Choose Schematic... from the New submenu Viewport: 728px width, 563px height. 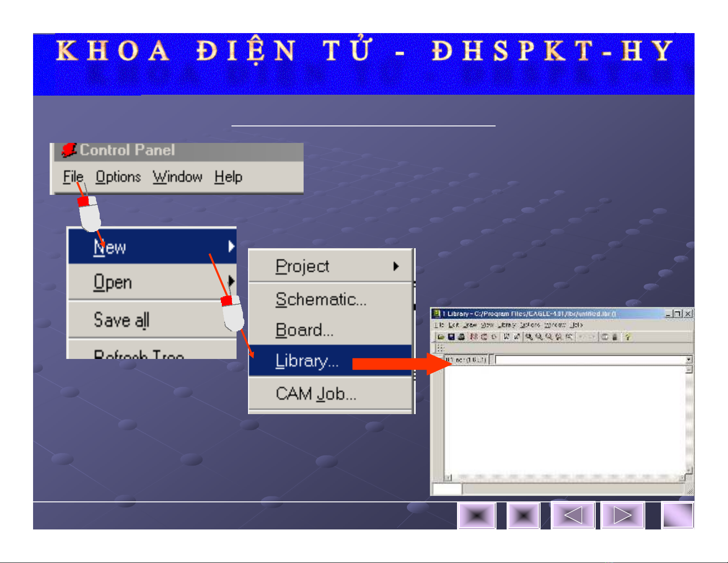pyautogui.click(x=321, y=300)
